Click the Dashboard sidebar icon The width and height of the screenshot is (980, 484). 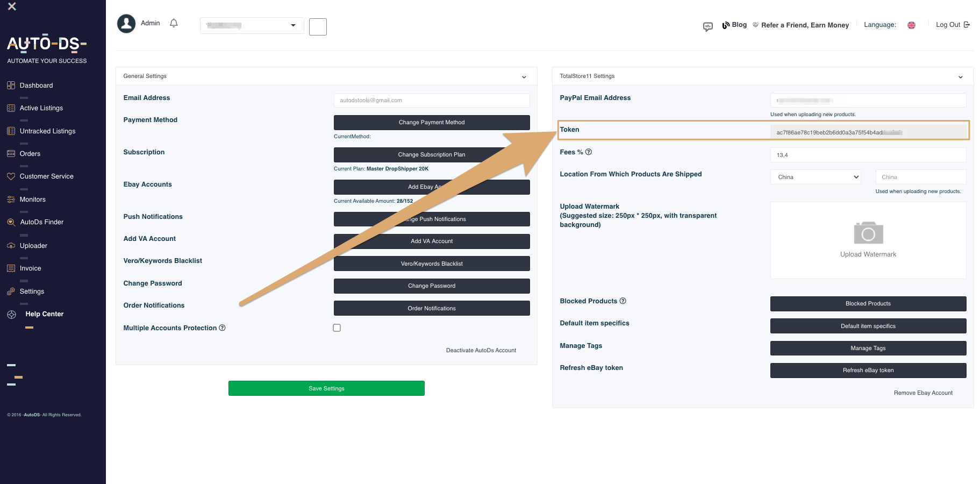pos(11,85)
